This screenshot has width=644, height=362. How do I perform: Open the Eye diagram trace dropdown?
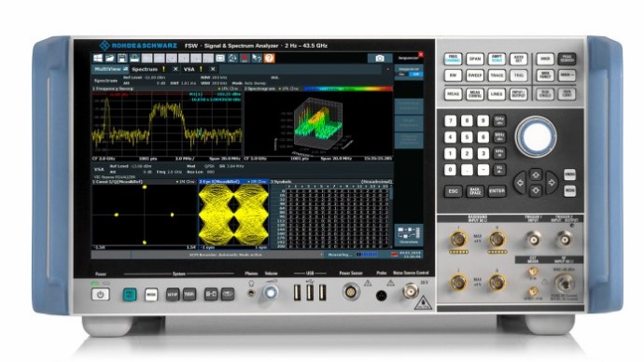coord(247,181)
